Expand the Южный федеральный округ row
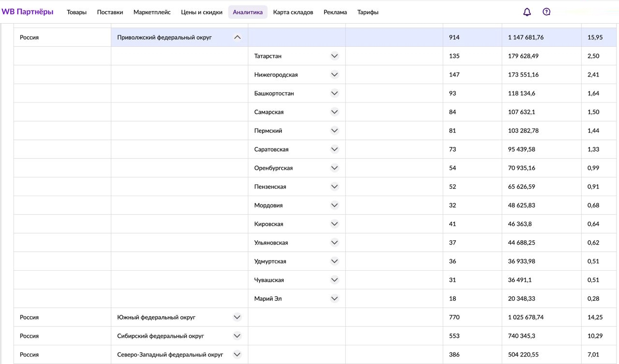The height and width of the screenshot is (364, 619). (x=237, y=318)
